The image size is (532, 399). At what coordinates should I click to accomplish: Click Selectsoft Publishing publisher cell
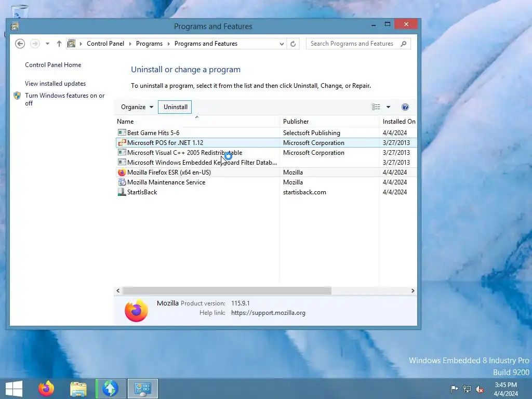coord(312,132)
